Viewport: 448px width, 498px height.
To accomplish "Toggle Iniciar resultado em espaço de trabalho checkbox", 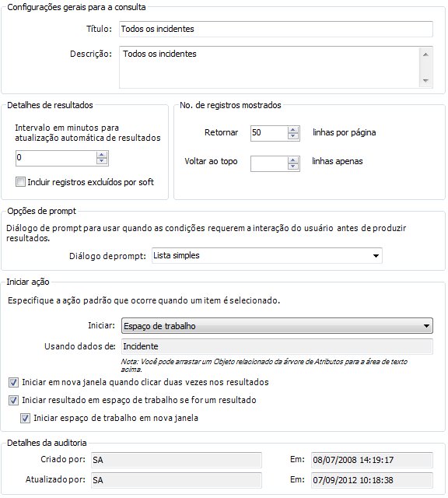I will (13, 400).
